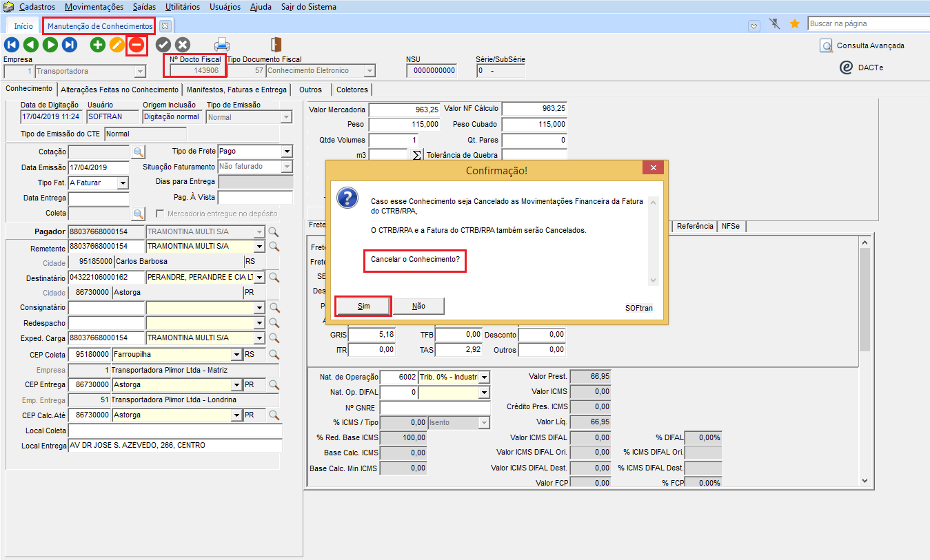Click the red delete record icon
This screenshot has height=560, width=930.
pyautogui.click(x=137, y=45)
